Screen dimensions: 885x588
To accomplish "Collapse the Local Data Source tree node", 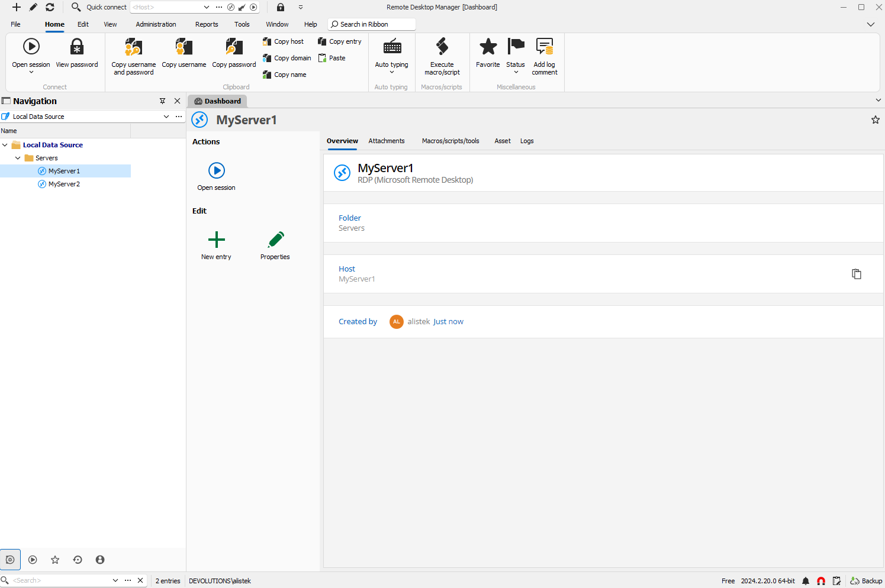I will point(5,145).
